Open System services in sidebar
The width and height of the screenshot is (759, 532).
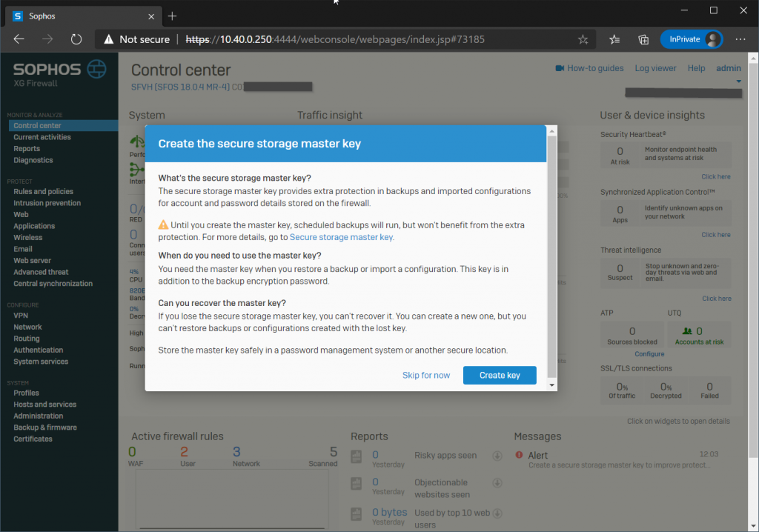point(41,362)
